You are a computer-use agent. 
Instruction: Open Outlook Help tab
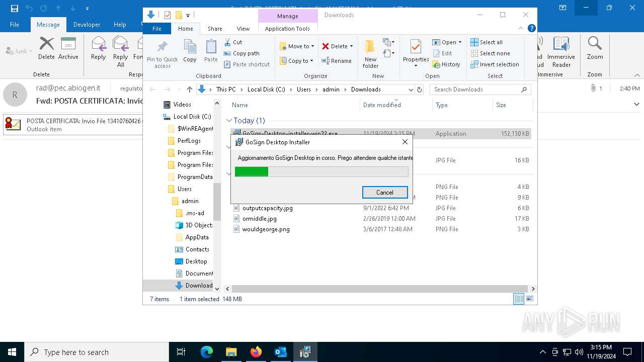120,25
